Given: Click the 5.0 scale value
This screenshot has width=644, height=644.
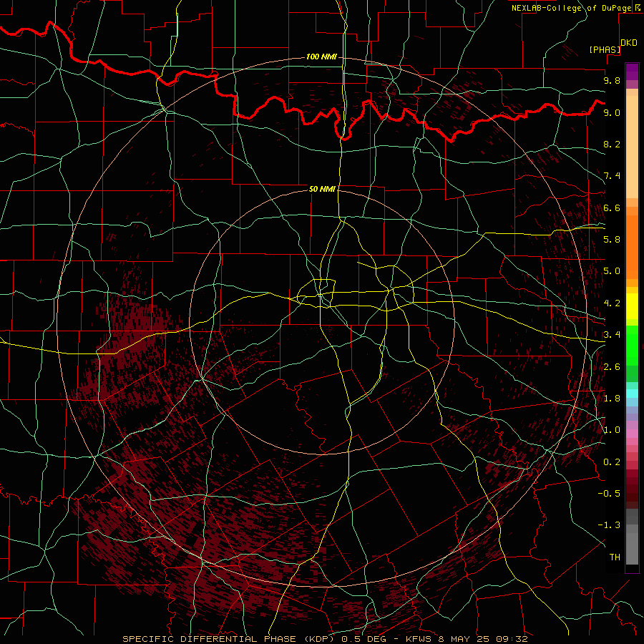Looking at the screenshot, I should pyautogui.click(x=612, y=271).
